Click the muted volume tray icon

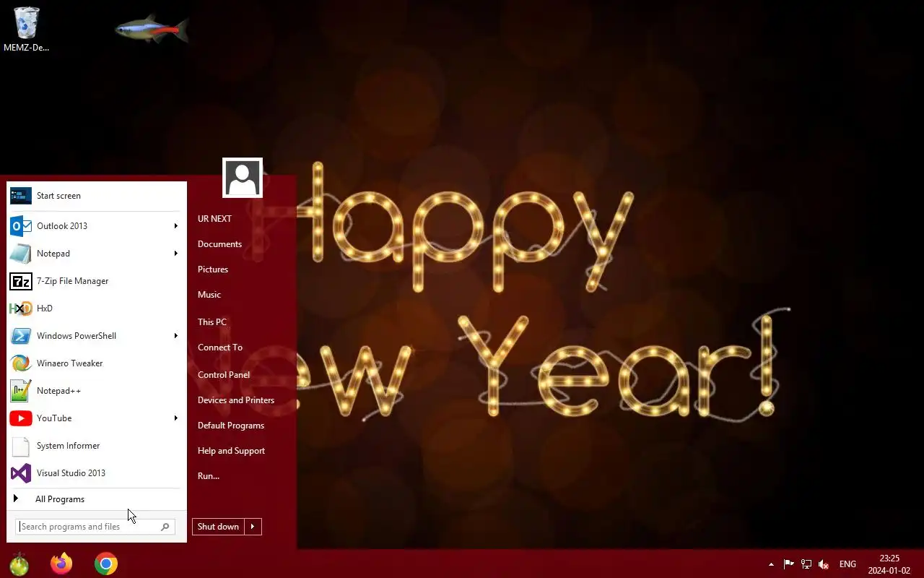[x=824, y=564]
